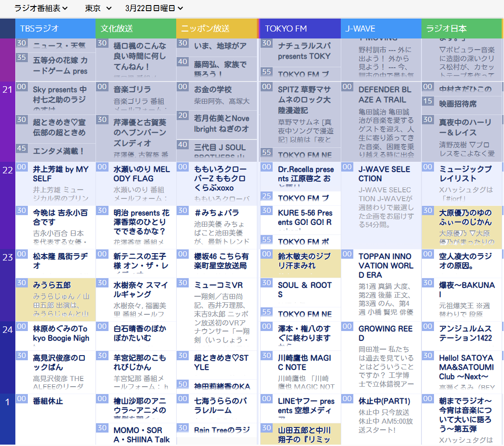Open J-WAVE SELECTION program details
The width and height of the screenshot is (504, 446).
click(385, 174)
